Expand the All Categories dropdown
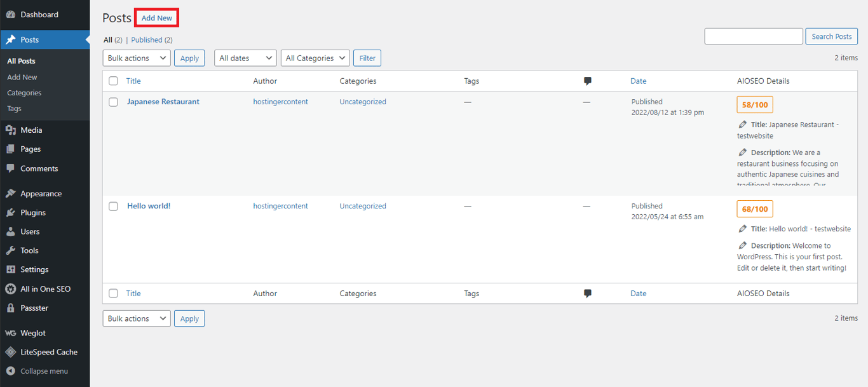 tap(315, 58)
